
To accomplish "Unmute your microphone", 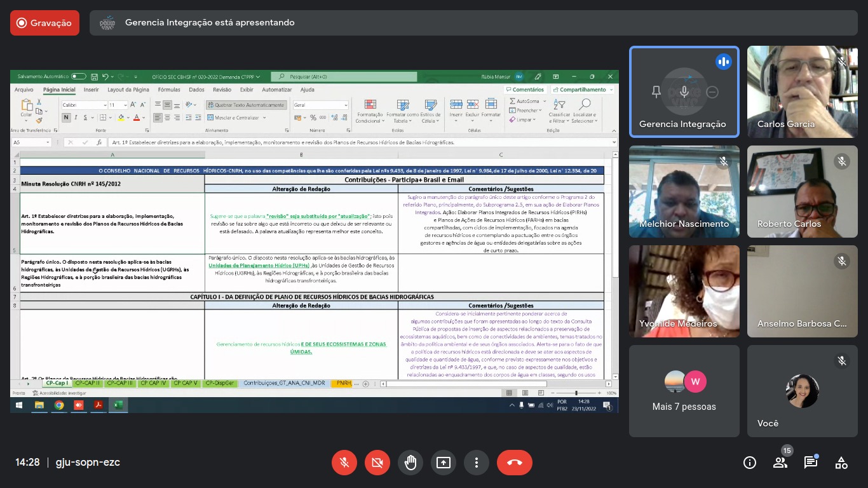I will click(x=344, y=463).
